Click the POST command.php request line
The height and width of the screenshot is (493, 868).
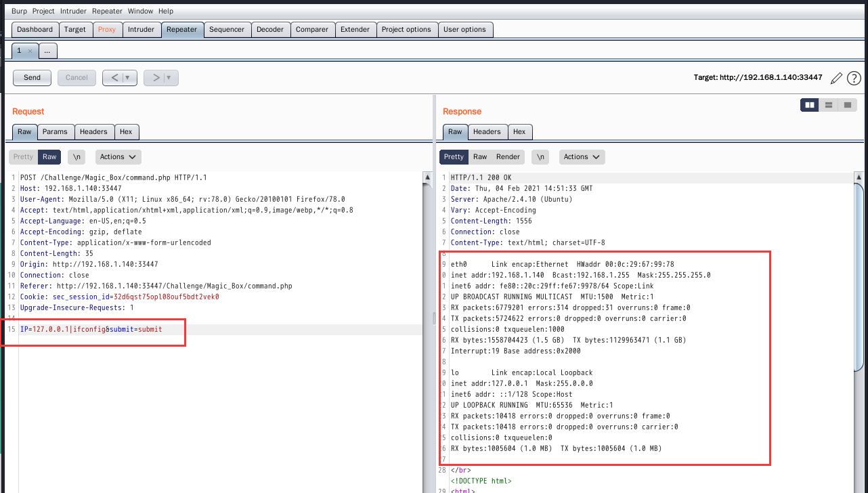tap(114, 178)
